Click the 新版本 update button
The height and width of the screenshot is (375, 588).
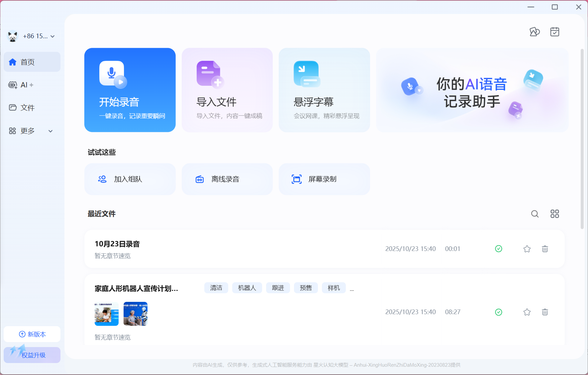click(32, 334)
